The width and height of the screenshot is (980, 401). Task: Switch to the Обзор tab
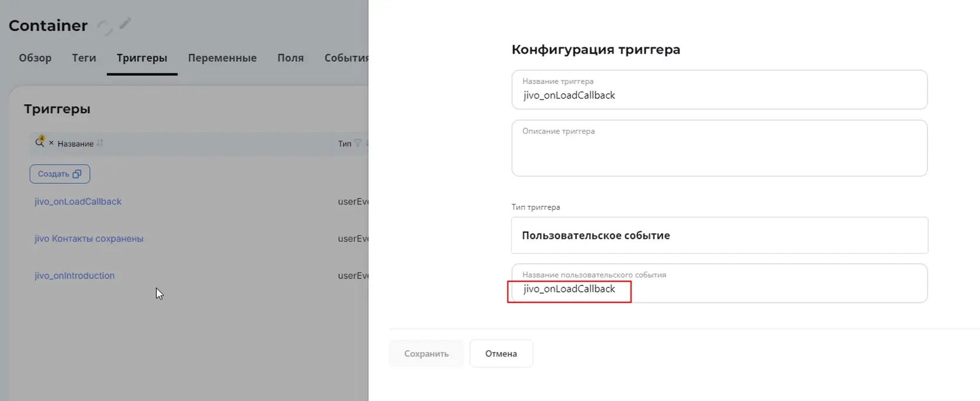click(x=35, y=58)
